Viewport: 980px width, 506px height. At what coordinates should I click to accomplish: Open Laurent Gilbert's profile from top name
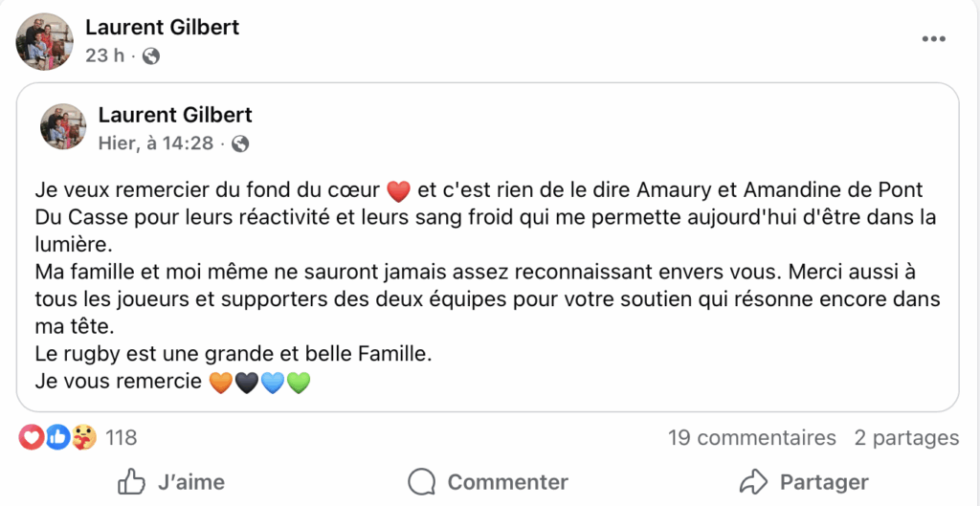[x=162, y=27]
